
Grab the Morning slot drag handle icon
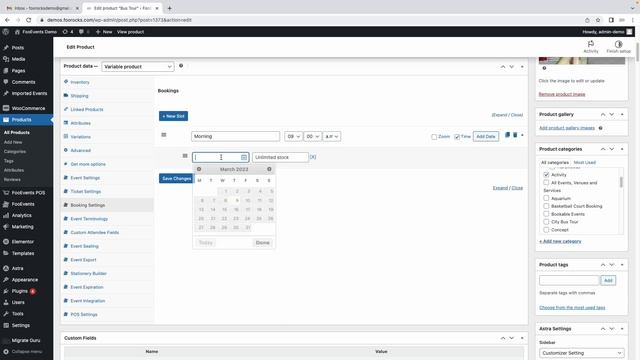[x=164, y=135]
